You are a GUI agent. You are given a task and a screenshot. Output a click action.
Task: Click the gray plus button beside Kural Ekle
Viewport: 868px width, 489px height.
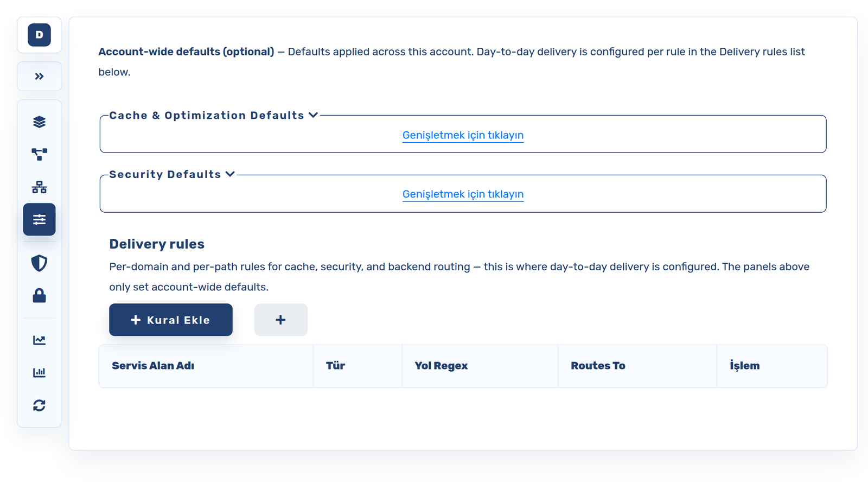[281, 320]
